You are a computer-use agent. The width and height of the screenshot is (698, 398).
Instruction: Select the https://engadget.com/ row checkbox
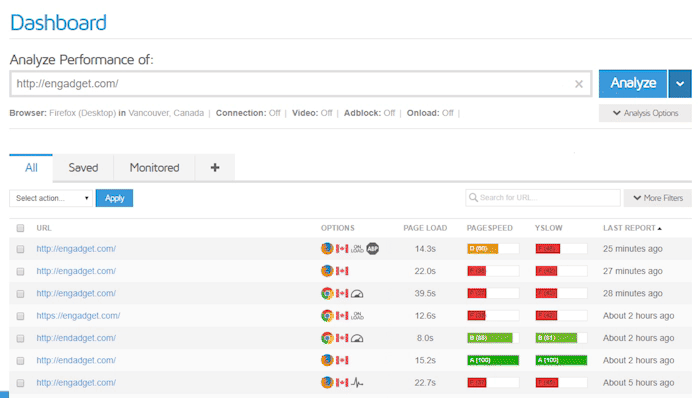20,316
